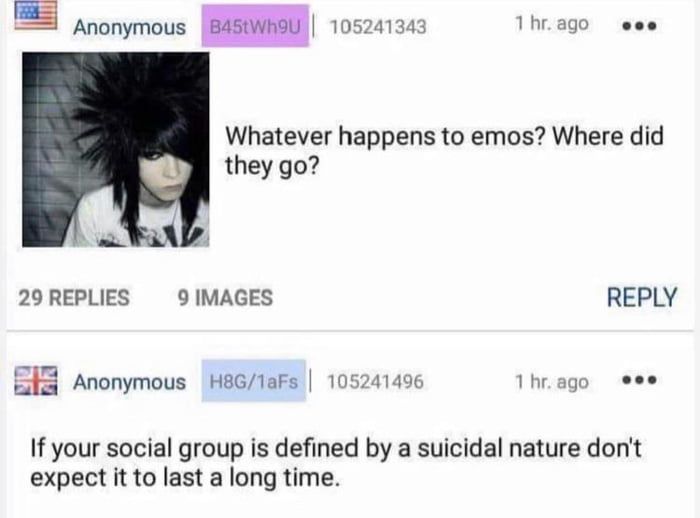Click the REPLY button
Image resolution: width=700 pixels, height=518 pixels.
point(642,297)
